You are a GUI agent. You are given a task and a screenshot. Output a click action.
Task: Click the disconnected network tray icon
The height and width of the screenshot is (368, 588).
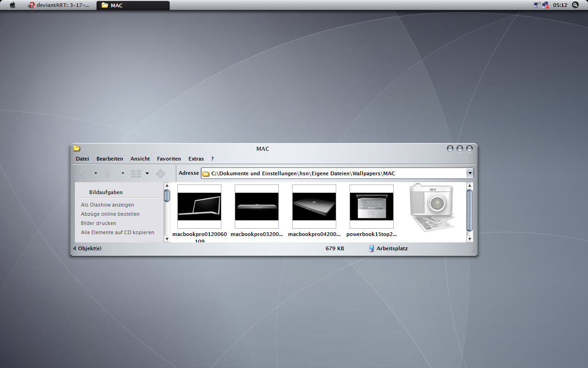tap(545, 5)
